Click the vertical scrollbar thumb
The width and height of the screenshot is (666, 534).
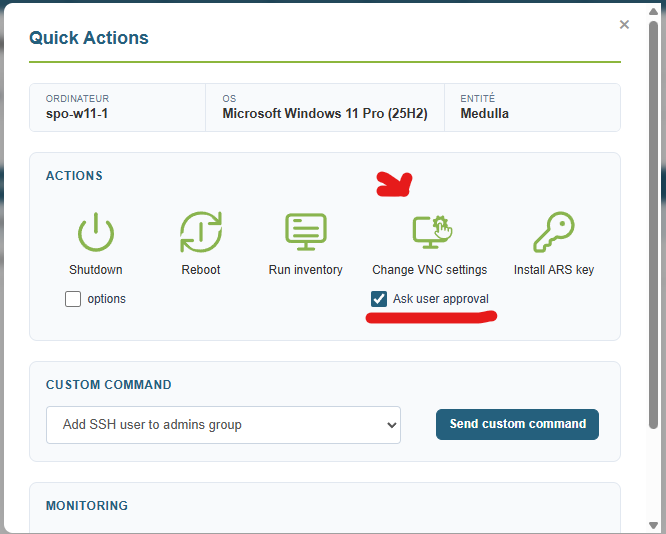tap(654, 225)
